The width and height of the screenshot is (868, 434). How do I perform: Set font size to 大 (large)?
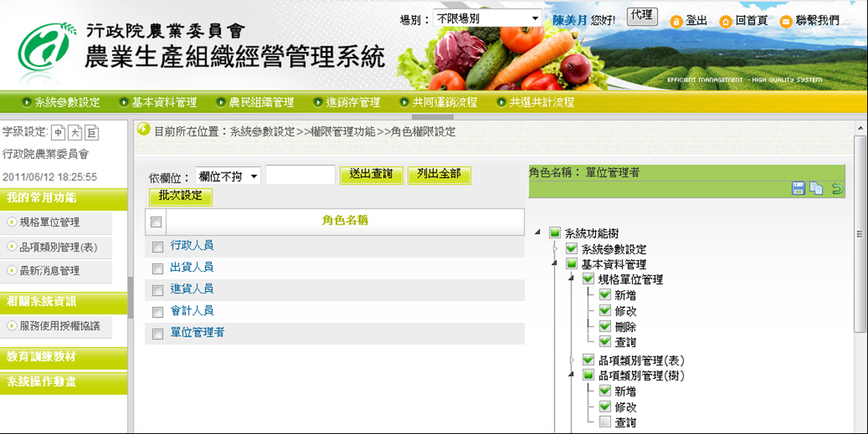click(75, 133)
